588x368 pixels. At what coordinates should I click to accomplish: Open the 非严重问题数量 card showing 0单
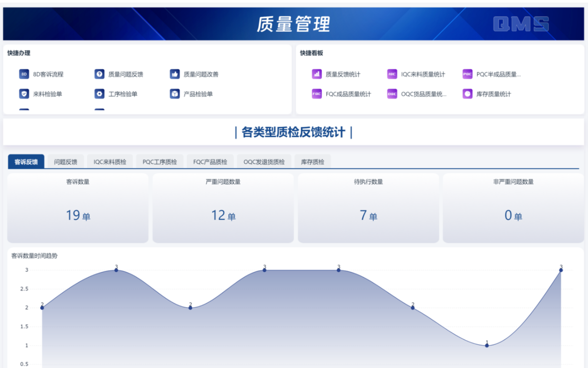click(514, 208)
